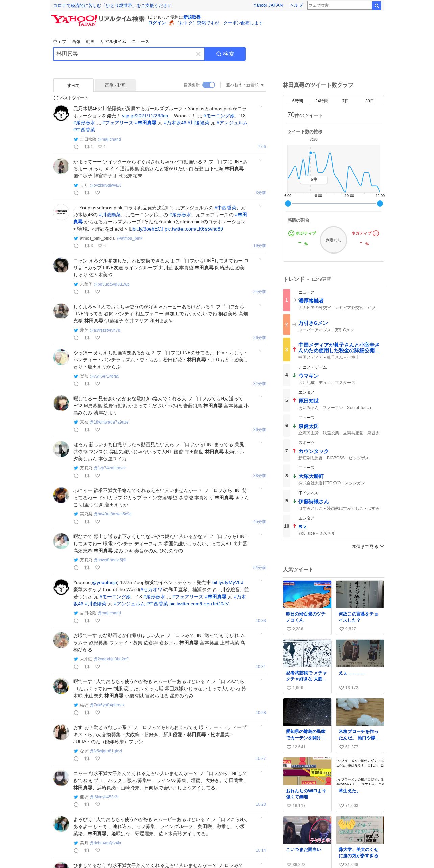The image size is (434, 868).
Task: Retweet the えり @ovzkldygjwvj13 tweet
Action: [87, 193]
